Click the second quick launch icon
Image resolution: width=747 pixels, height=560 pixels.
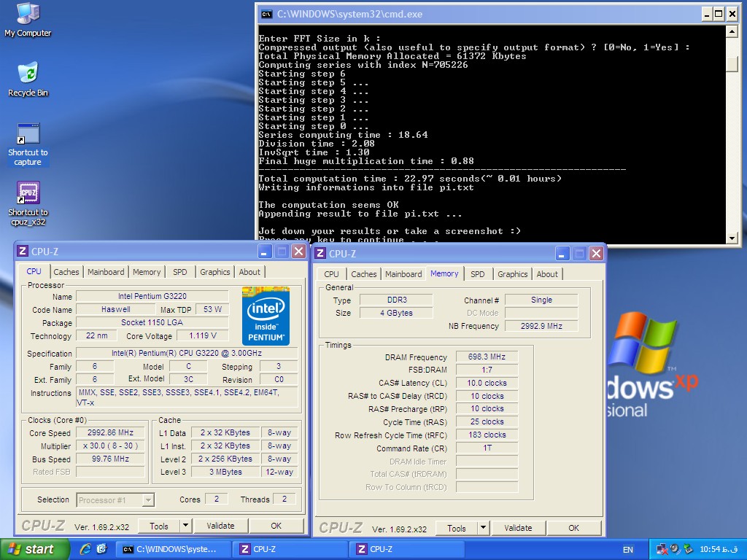point(101,549)
